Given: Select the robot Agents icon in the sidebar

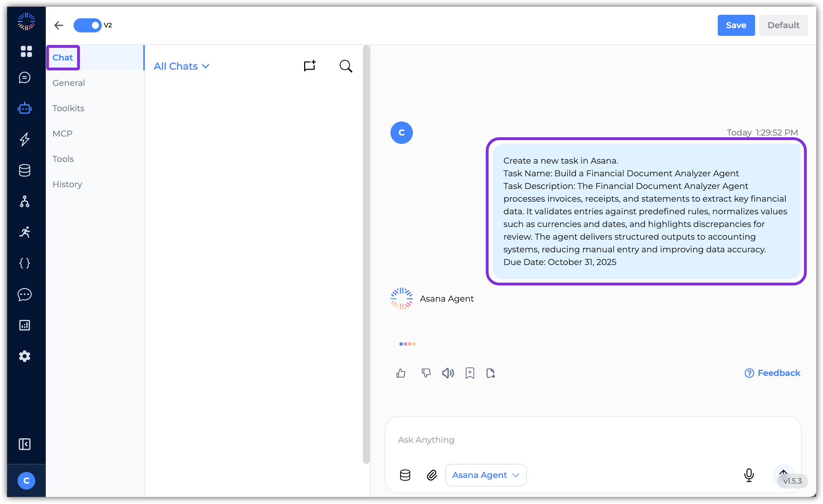Looking at the screenshot, I should [x=25, y=108].
